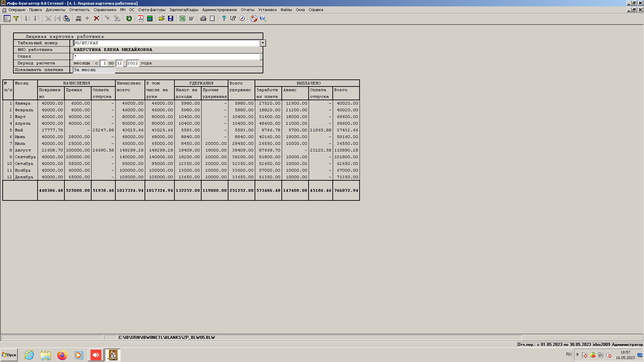Screen dimensions: 644x362
Task: Click employee name КАПУСТИНА ЕЛЕНА МИХАЙЛОВНА
Action: point(113,50)
